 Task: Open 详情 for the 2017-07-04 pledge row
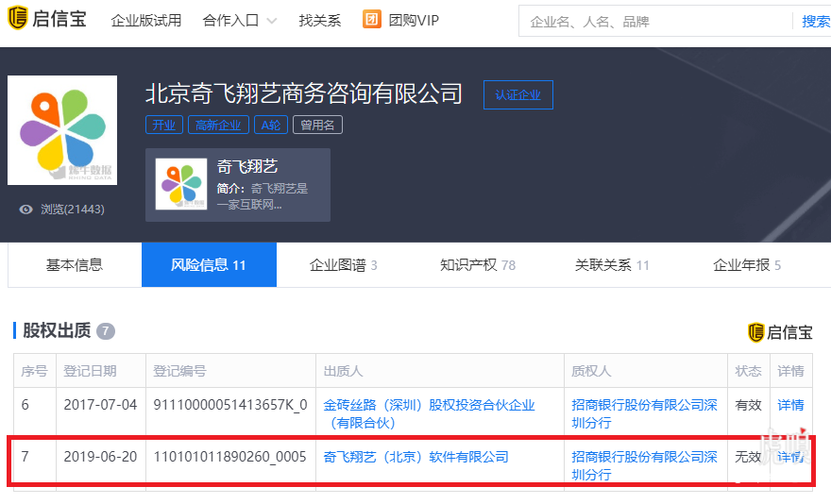790,406
